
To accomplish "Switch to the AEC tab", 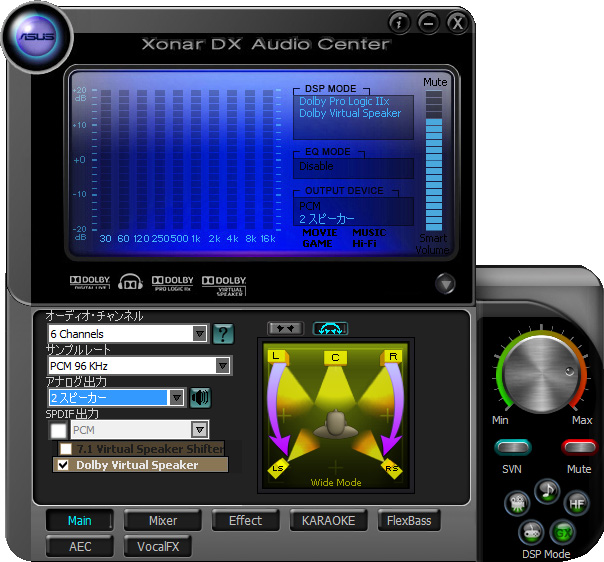I will [x=80, y=546].
